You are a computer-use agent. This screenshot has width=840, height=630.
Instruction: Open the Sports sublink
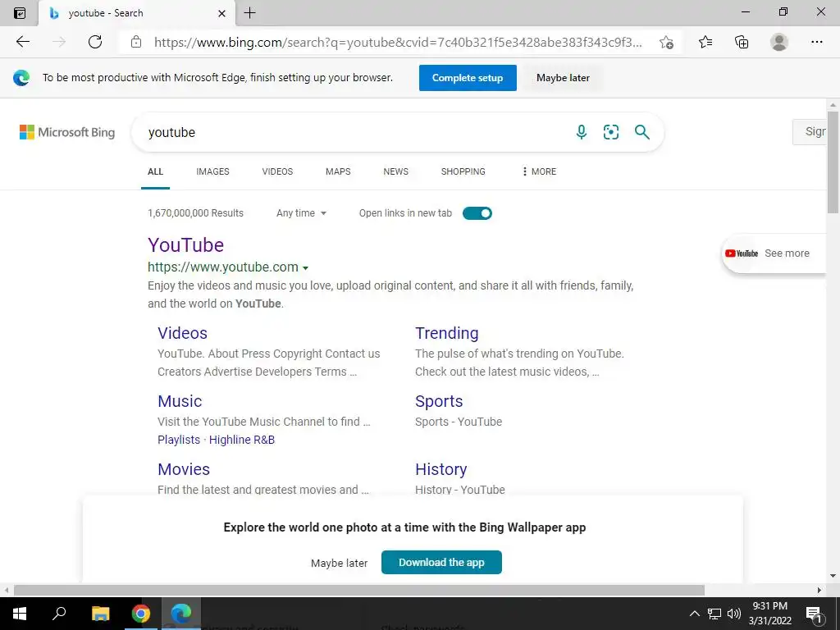[x=439, y=401]
